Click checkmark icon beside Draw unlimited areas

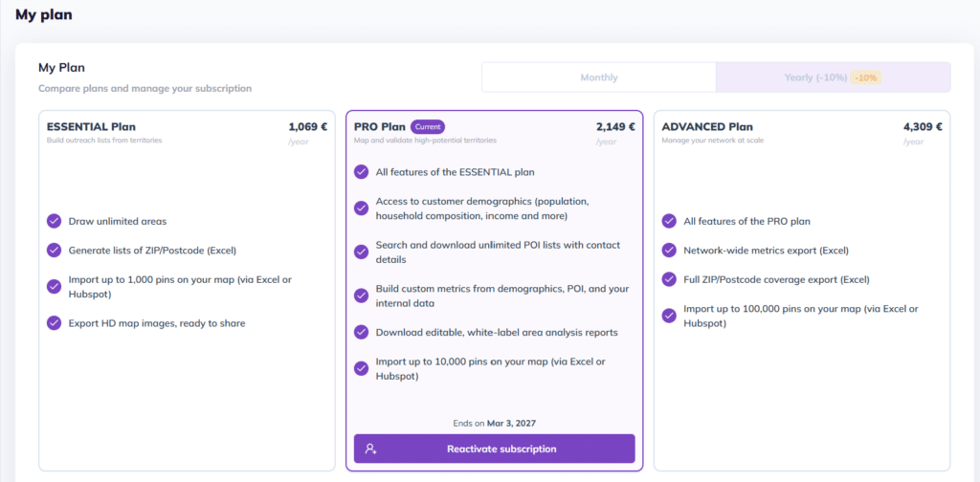click(55, 221)
